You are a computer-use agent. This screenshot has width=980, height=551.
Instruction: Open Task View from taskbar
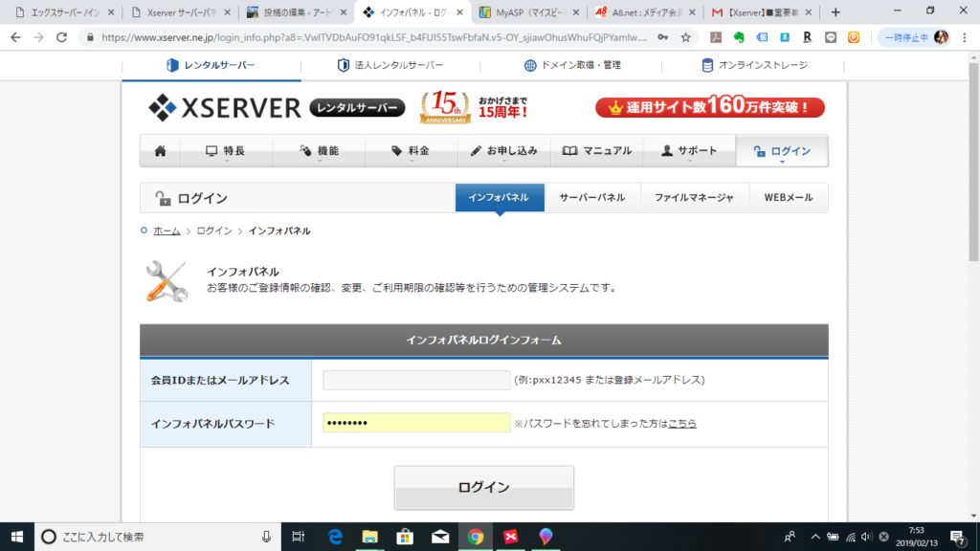tap(299, 537)
